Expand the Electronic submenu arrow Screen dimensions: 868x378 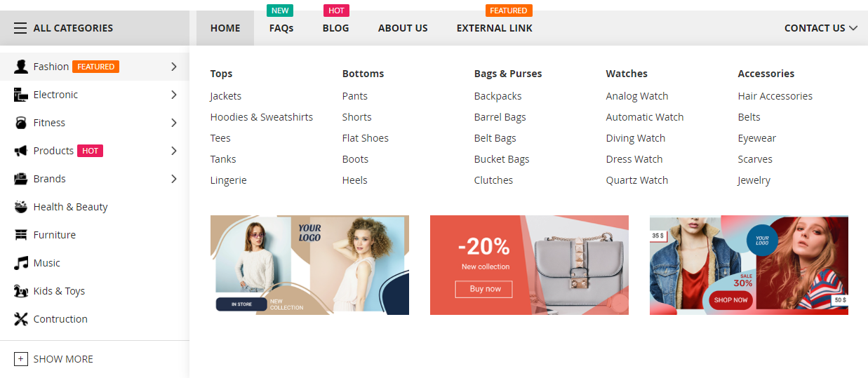[174, 95]
